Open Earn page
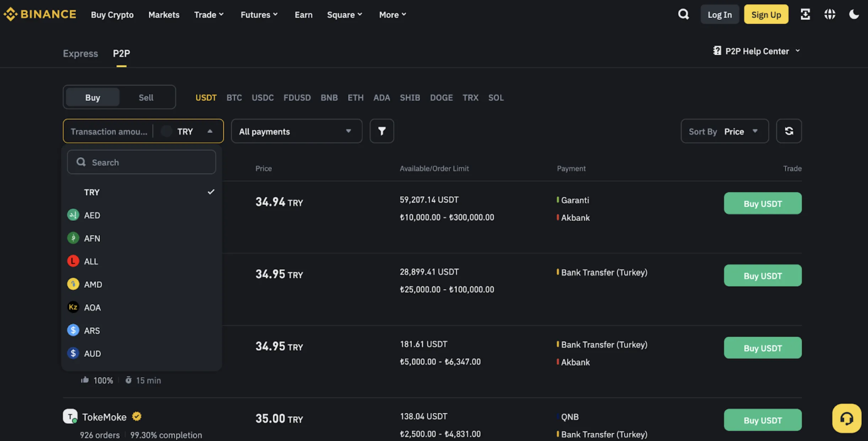 tap(303, 15)
